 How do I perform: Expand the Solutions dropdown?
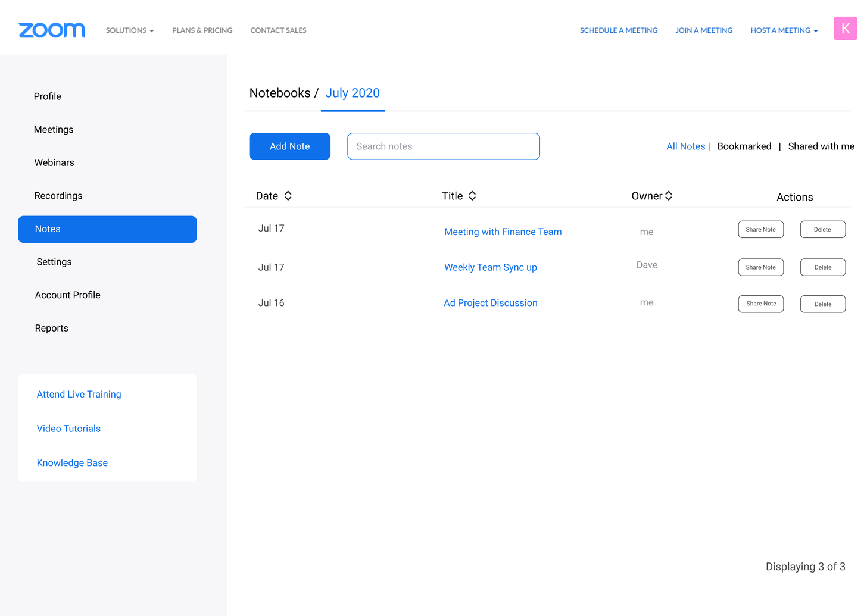coord(129,30)
